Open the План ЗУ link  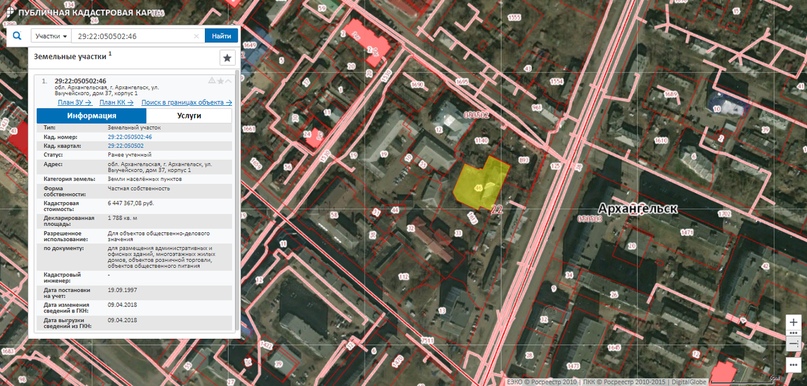point(75,102)
